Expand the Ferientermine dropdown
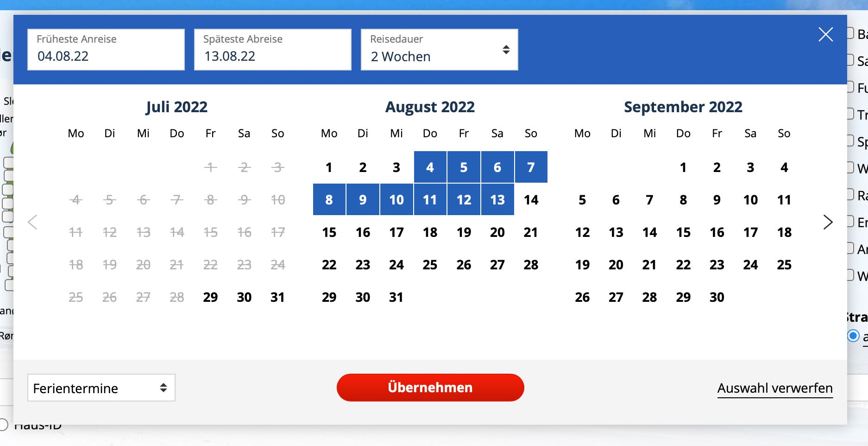Viewport: 868px width, 446px height. click(101, 388)
